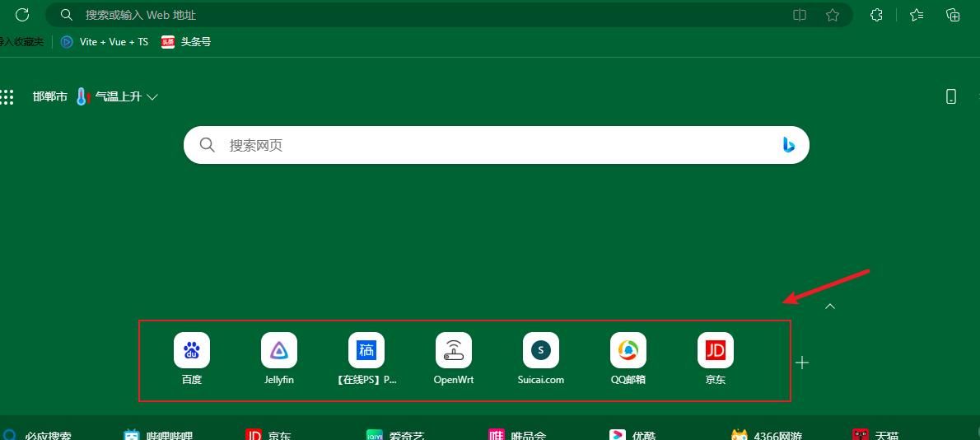980x440 pixels.
Task: Open 唯品会 in bottom site bar
Action: 517,435
